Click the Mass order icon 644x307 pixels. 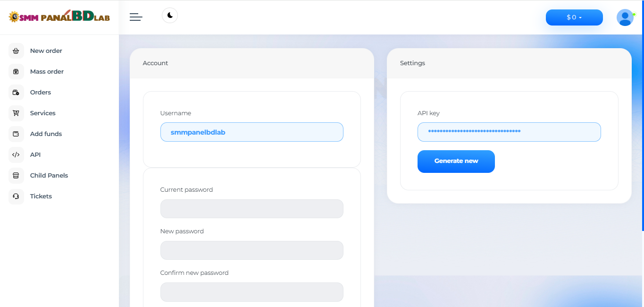pos(16,72)
